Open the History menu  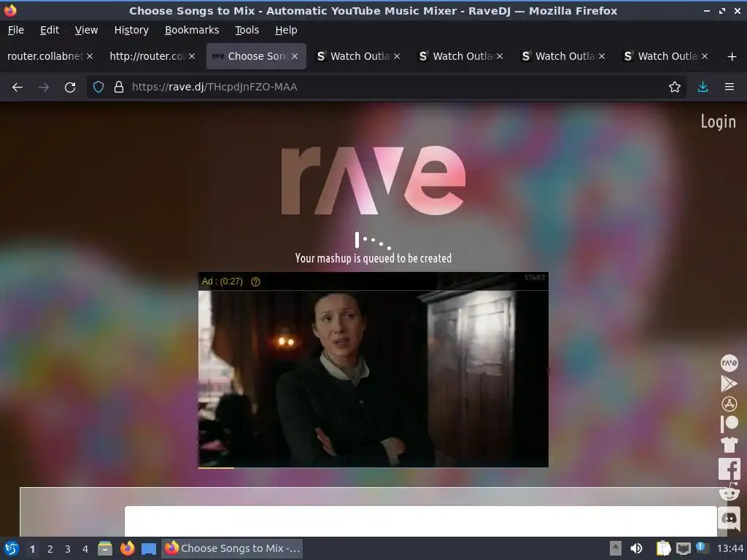click(131, 30)
